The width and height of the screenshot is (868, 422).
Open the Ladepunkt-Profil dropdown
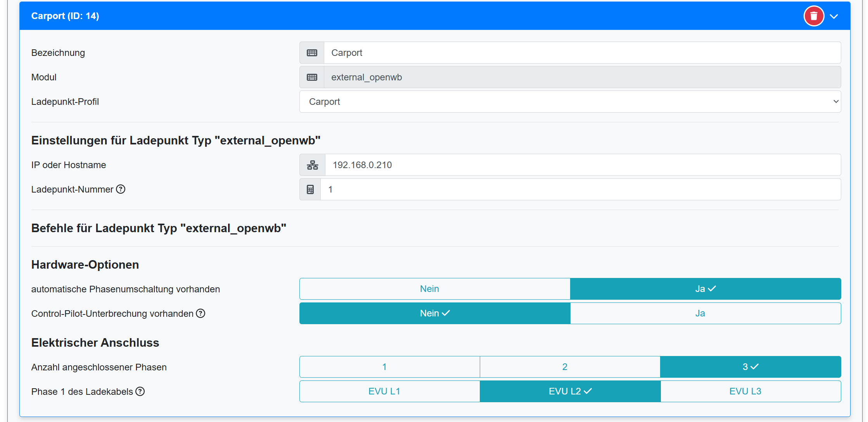[x=570, y=102]
